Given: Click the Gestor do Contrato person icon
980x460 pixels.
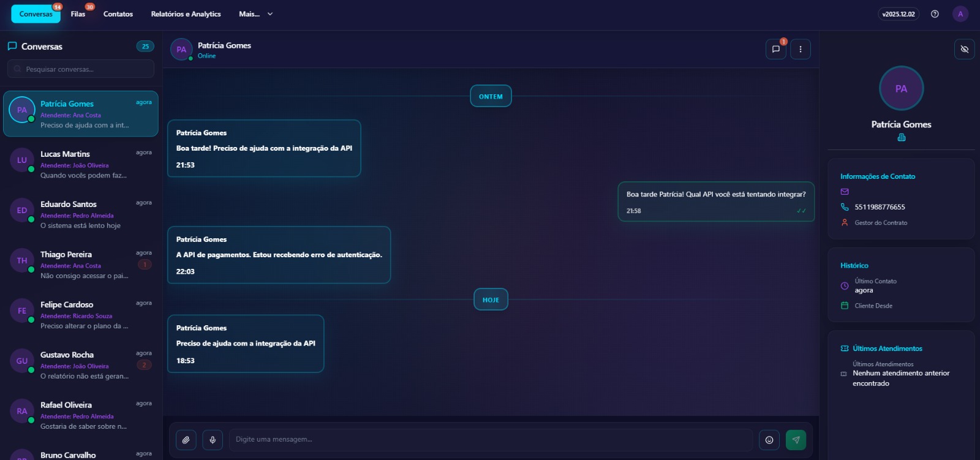Looking at the screenshot, I should tap(845, 222).
